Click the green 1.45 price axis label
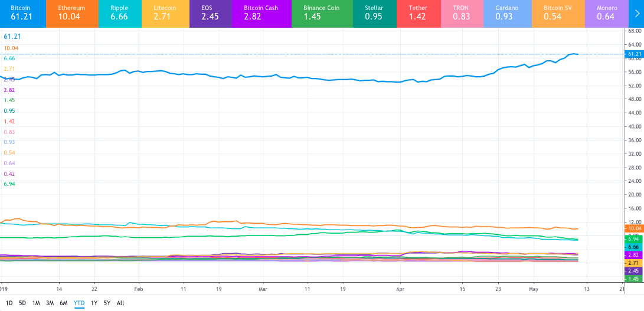This screenshot has width=644, height=311. pyautogui.click(x=634, y=279)
